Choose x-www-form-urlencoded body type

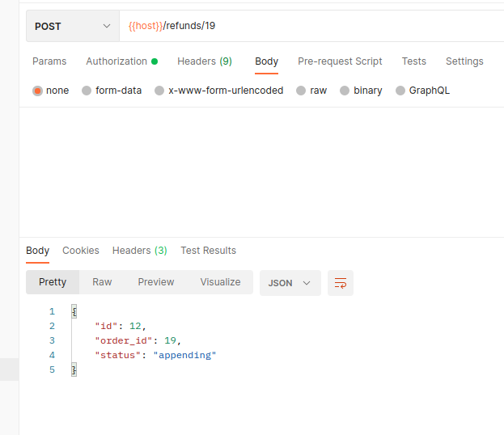pos(159,91)
